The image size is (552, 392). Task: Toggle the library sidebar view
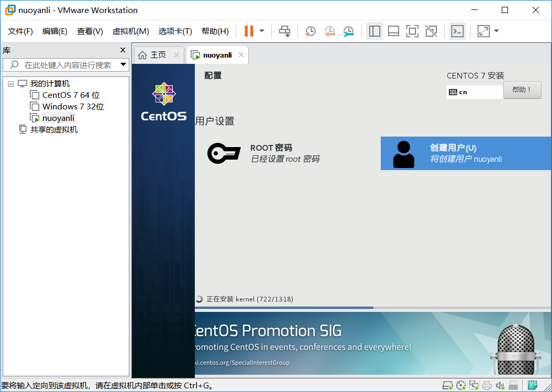pos(374,31)
